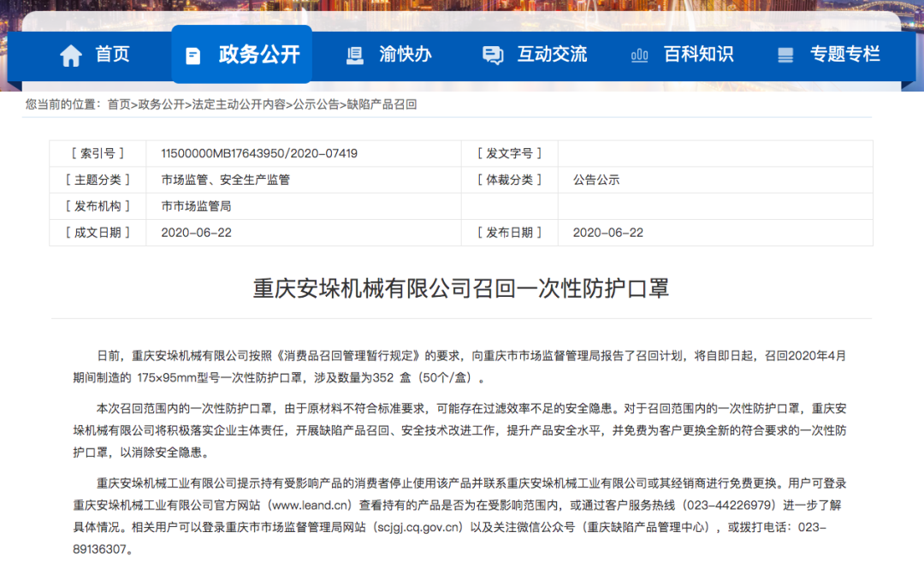Image resolution: width=924 pixels, height=568 pixels.
Task: Click the [ 发布机构 ] label cell
Action: pos(98,206)
